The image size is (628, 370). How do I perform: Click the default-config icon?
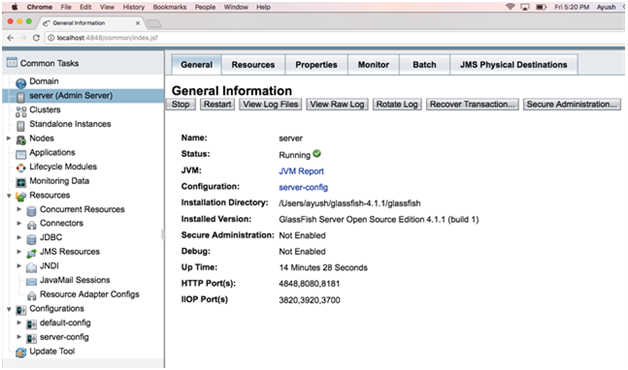pos(31,324)
